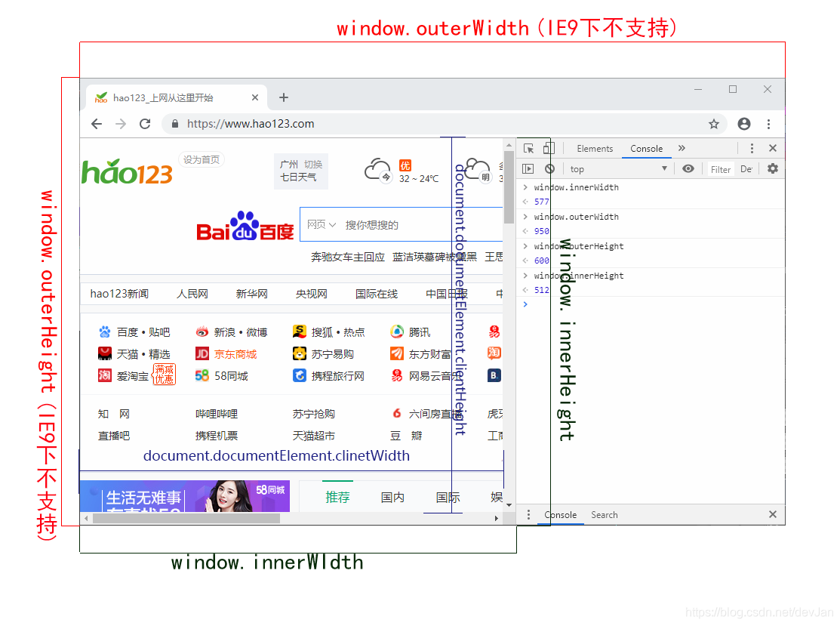840x626 pixels.
Task: Activate the DevTools inspect element tool
Action: (x=529, y=149)
